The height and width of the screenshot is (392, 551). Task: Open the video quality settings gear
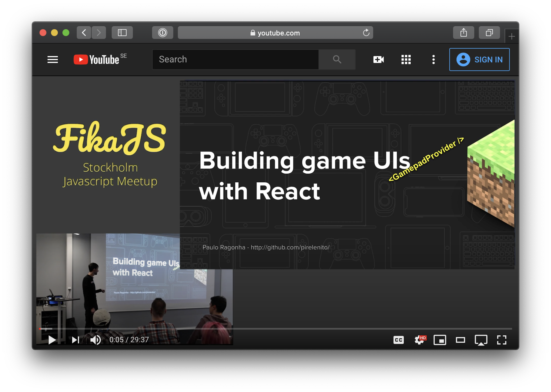[x=420, y=340]
